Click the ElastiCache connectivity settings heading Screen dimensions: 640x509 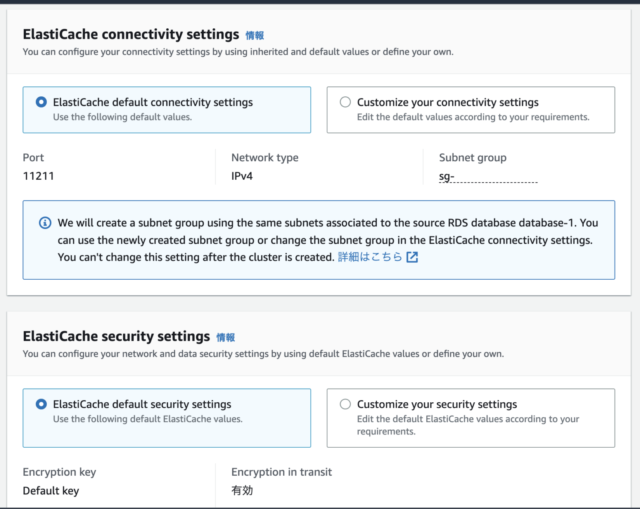click(131, 34)
